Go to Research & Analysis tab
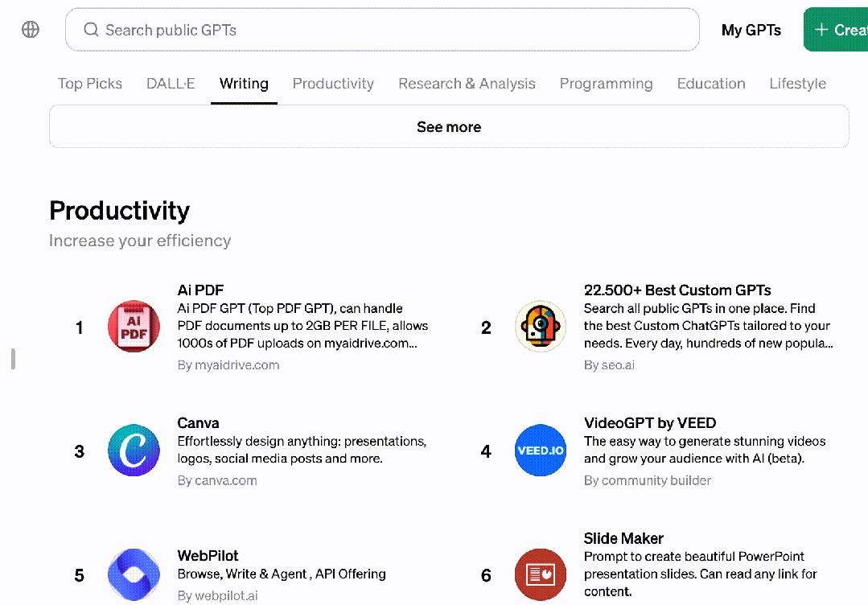This screenshot has height=605, width=868. pyautogui.click(x=467, y=84)
